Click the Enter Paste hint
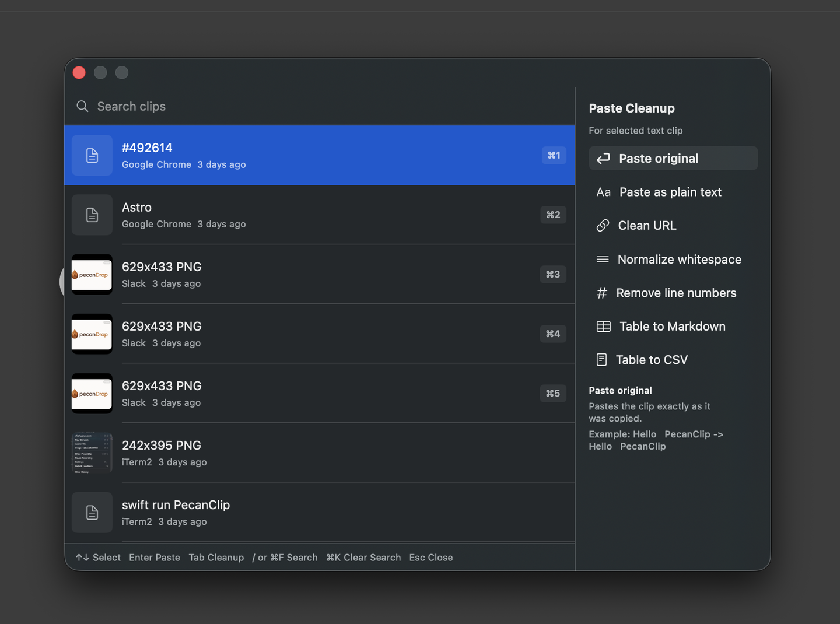840x624 pixels. click(155, 558)
